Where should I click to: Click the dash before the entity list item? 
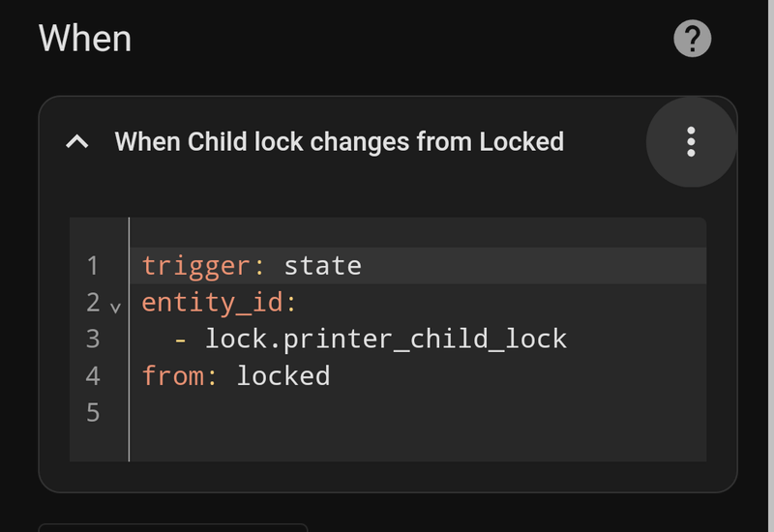coord(181,339)
